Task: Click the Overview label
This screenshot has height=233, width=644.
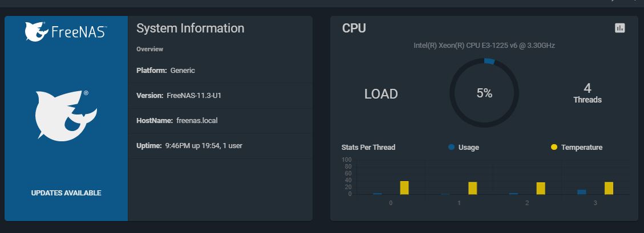Action: 149,49
